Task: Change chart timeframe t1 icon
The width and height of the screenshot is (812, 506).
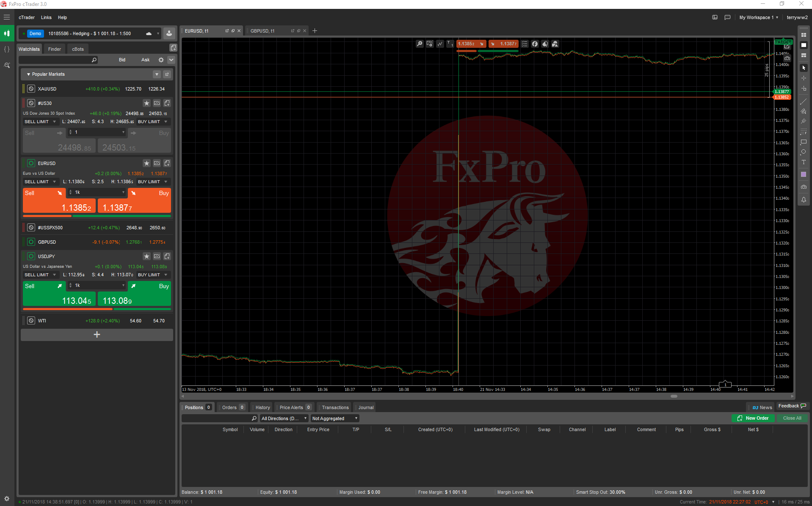Action: click(450, 44)
